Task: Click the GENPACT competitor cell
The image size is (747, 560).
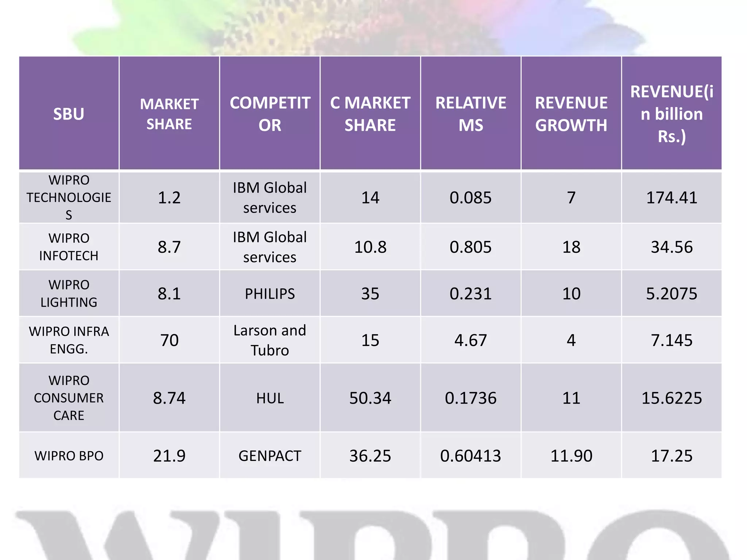Action: [x=270, y=456]
